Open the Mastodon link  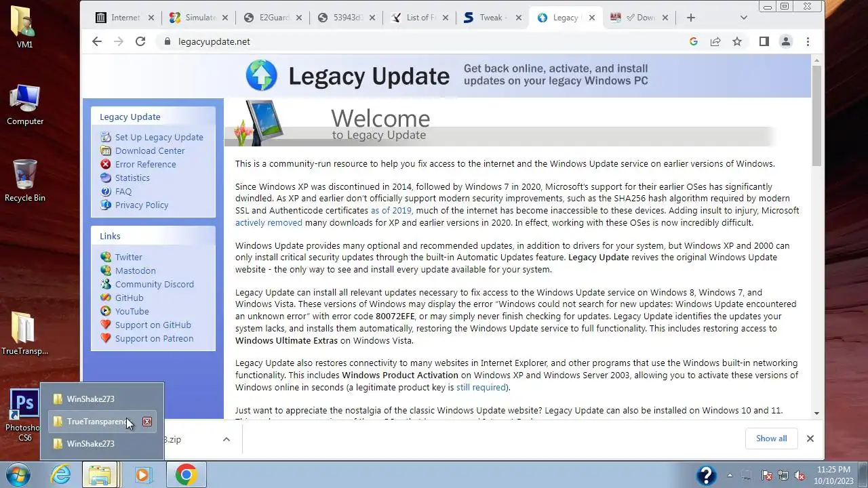pyautogui.click(x=135, y=270)
